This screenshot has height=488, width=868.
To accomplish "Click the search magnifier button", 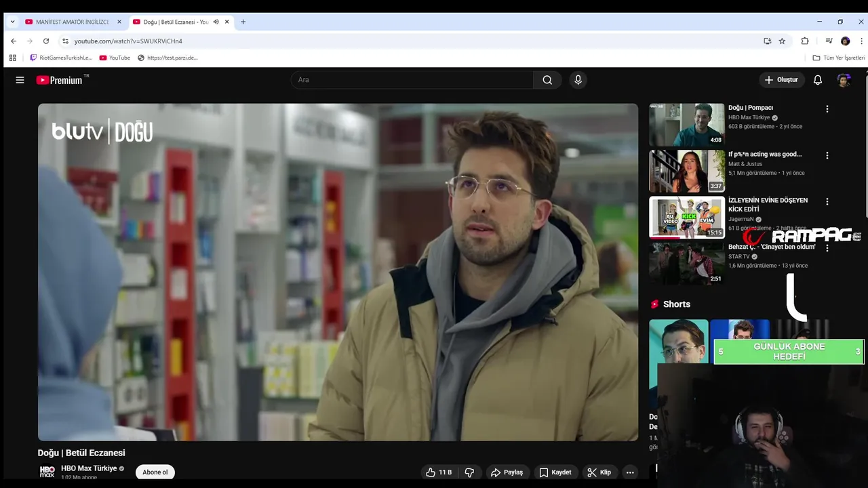I will (547, 80).
